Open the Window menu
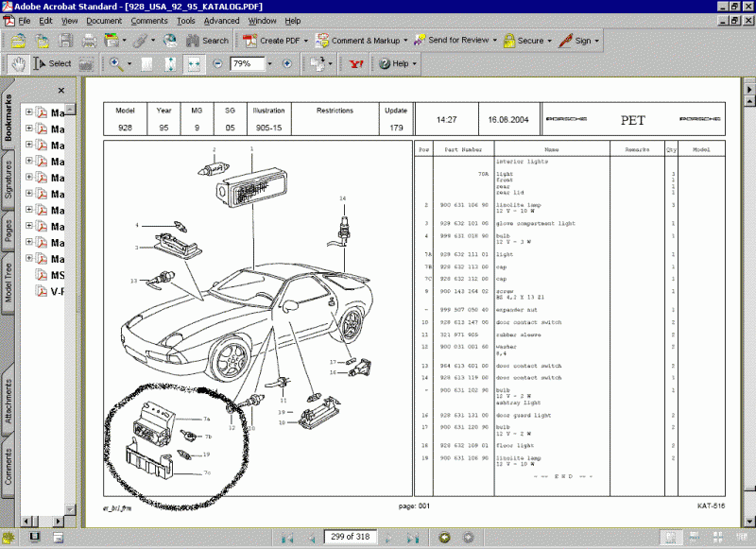The height and width of the screenshot is (549, 756). [263, 21]
